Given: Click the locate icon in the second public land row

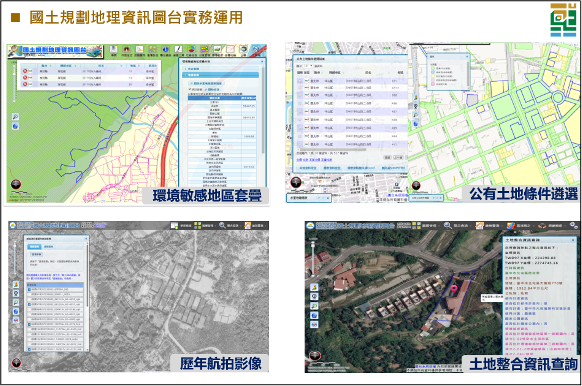Looking at the screenshot, I should (307, 88).
